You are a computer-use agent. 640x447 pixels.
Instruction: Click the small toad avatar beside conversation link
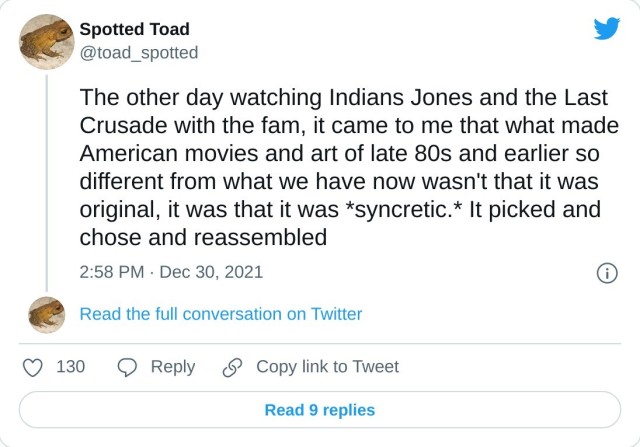pyautogui.click(x=46, y=314)
